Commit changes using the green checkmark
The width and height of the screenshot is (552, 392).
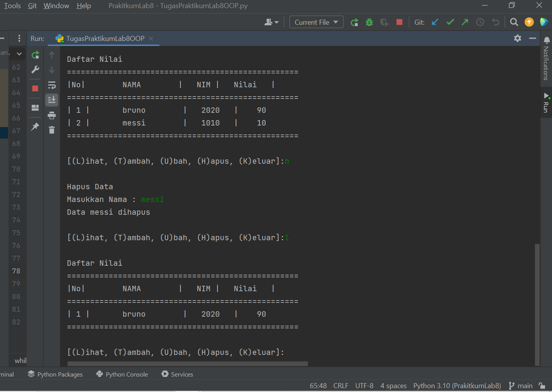coord(450,22)
